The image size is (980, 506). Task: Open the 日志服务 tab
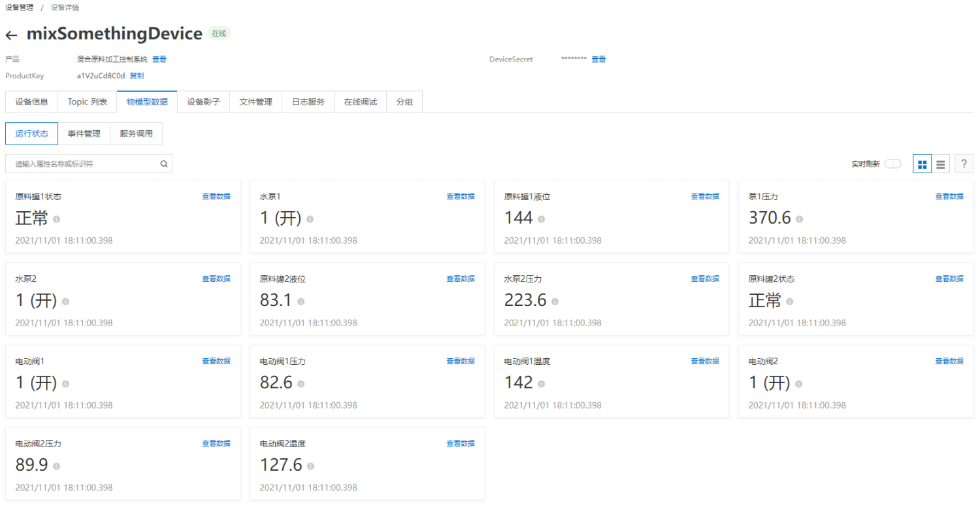click(308, 102)
